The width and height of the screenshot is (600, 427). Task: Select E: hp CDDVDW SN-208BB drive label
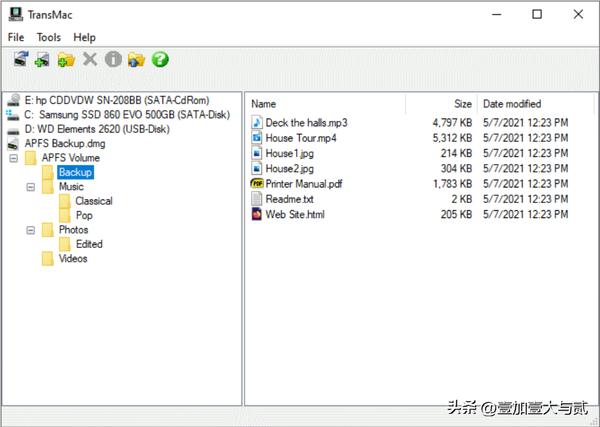pyautogui.click(x=117, y=100)
